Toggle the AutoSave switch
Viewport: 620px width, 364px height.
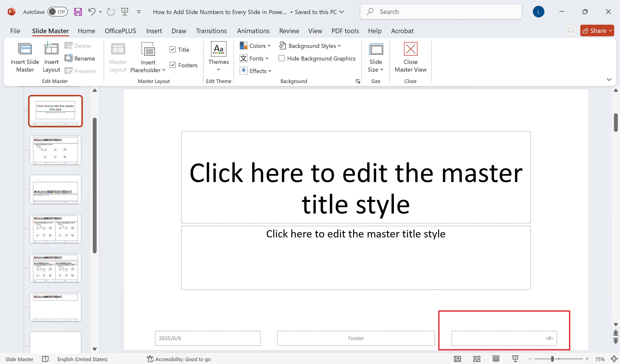point(58,12)
